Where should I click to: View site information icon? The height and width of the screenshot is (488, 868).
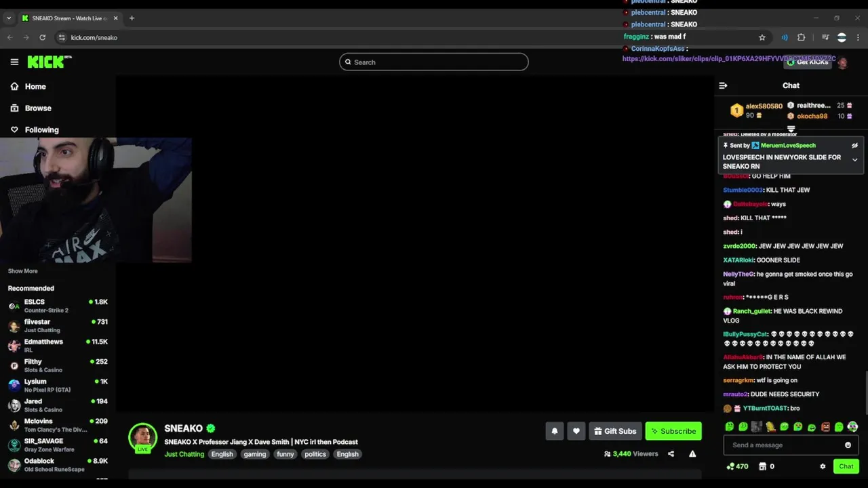tap(62, 37)
